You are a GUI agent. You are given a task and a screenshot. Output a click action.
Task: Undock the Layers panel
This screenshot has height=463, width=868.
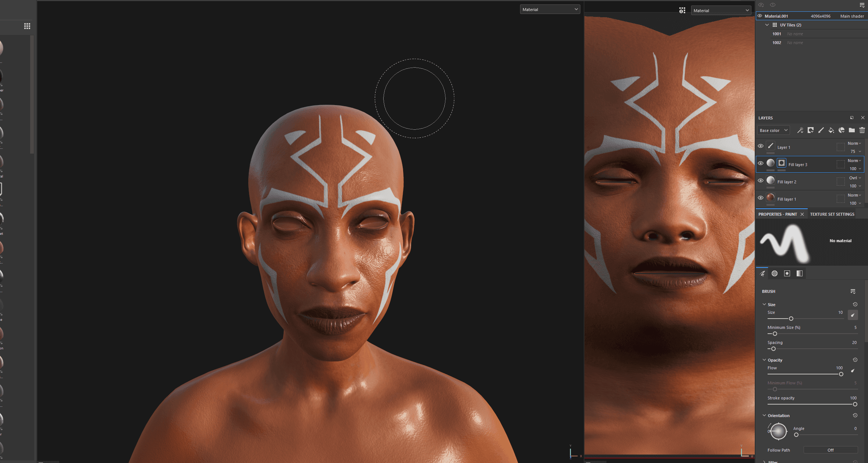click(x=851, y=118)
